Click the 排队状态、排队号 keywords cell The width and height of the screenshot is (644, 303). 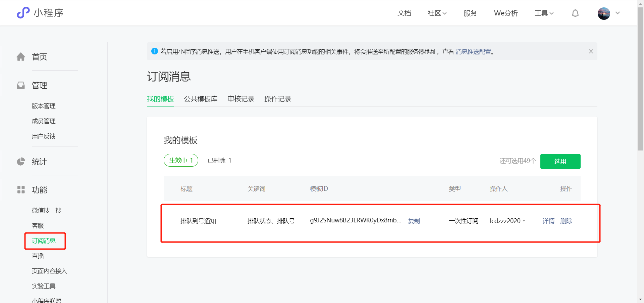pyautogui.click(x=271, y=221)
